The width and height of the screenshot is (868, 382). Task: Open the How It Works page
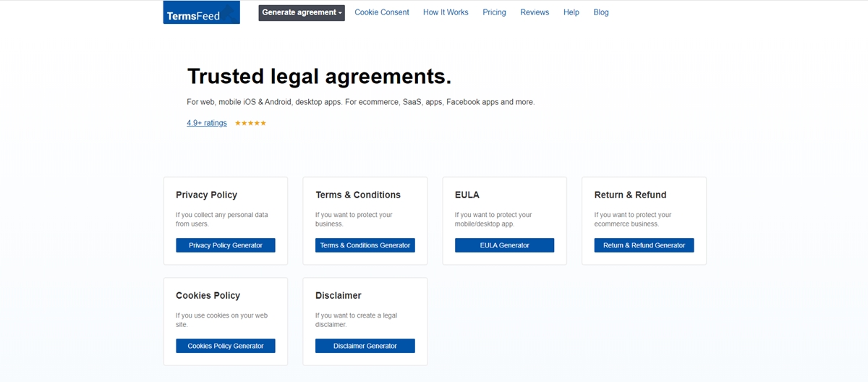446,12
